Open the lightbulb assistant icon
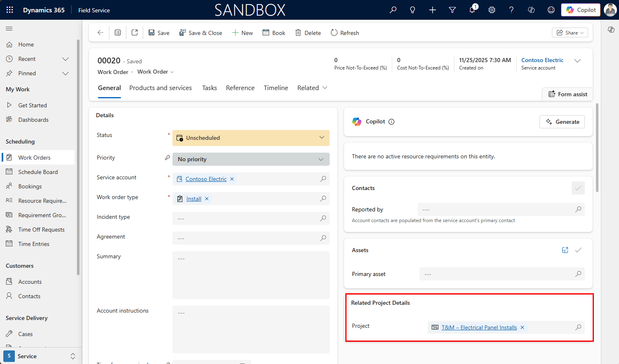 click(413, 10)
